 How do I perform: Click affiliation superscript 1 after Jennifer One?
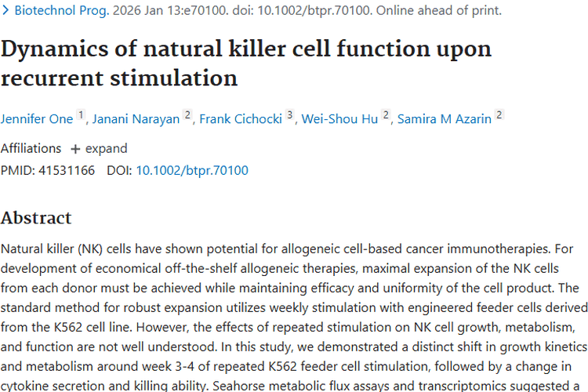pyautogui.click(x=80, y=116)
